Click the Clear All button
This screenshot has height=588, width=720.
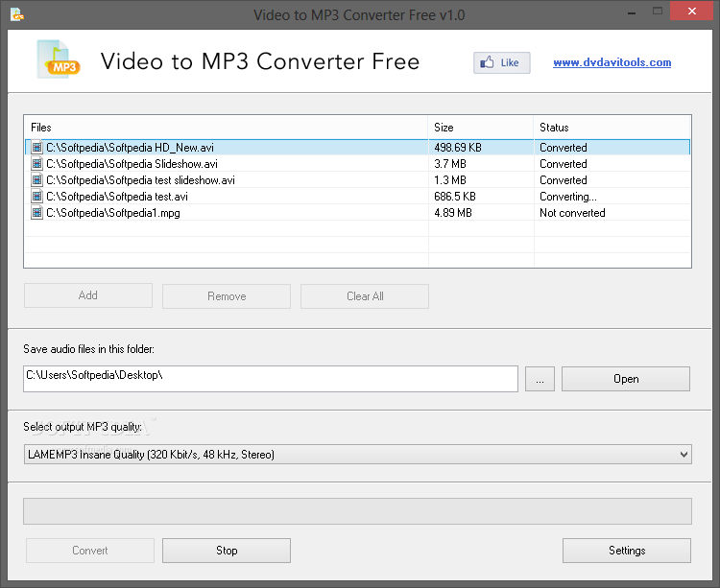(365, 296)
